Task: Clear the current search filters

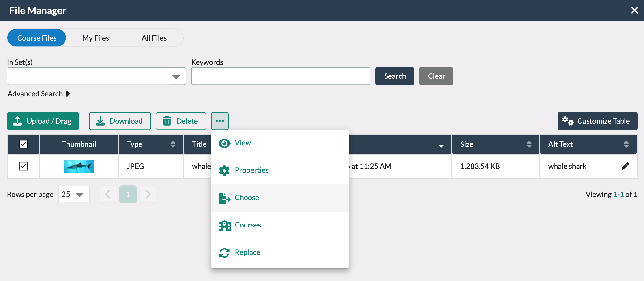Action: pyautogui.click(x=436, y=76)
